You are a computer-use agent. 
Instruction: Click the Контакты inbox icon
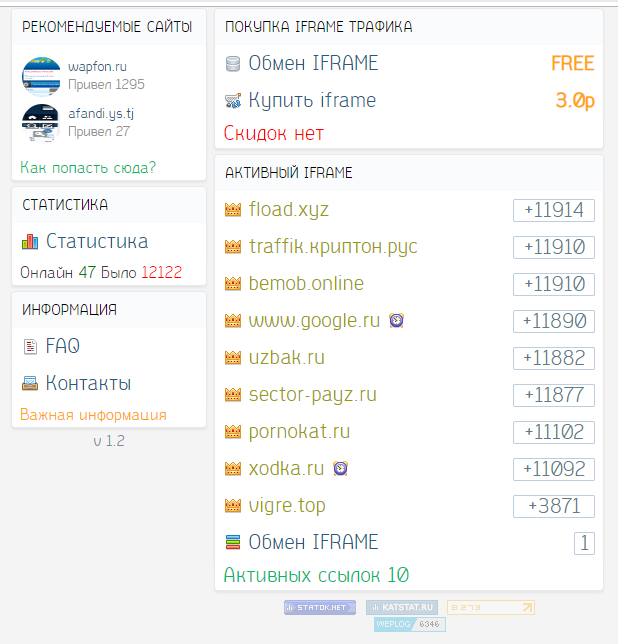(x=29, y=384)
